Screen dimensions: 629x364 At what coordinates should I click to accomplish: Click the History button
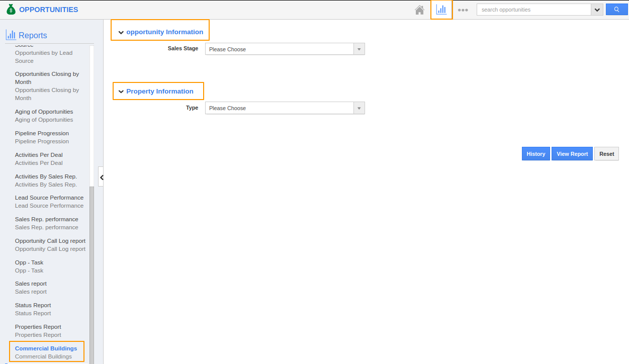tap(535, 154)
